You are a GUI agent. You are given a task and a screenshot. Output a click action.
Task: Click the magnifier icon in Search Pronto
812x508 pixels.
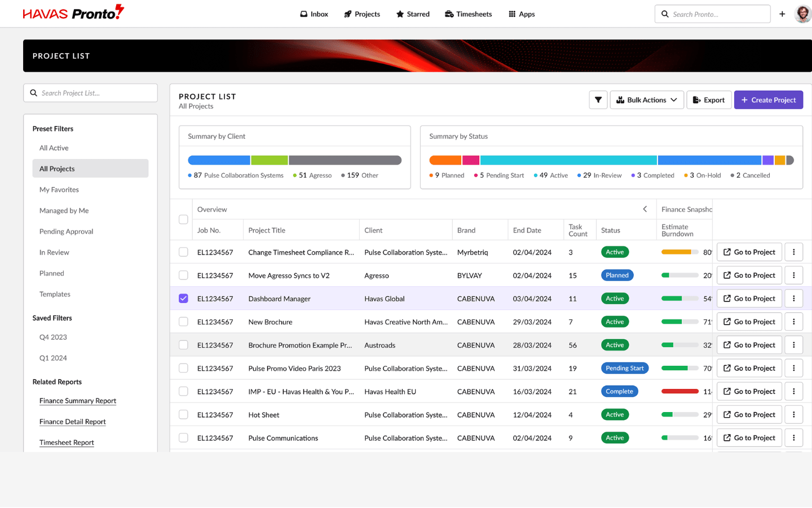665,14
